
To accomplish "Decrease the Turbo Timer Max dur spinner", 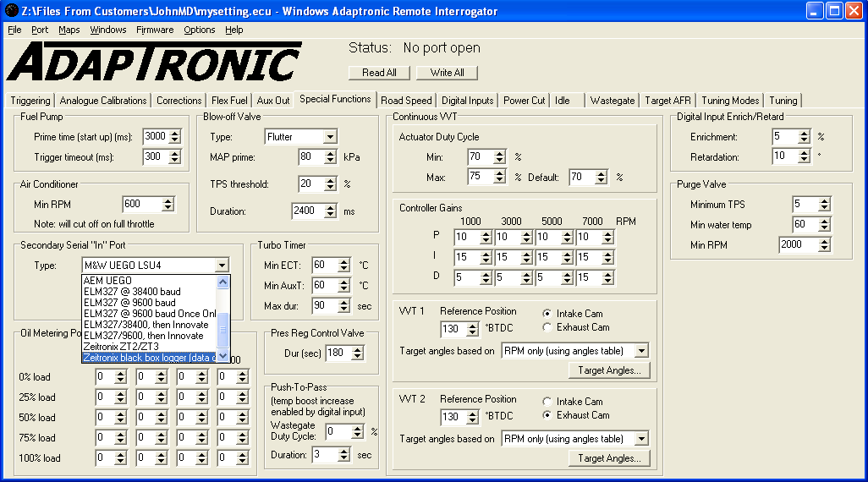I will coord(343,309).
